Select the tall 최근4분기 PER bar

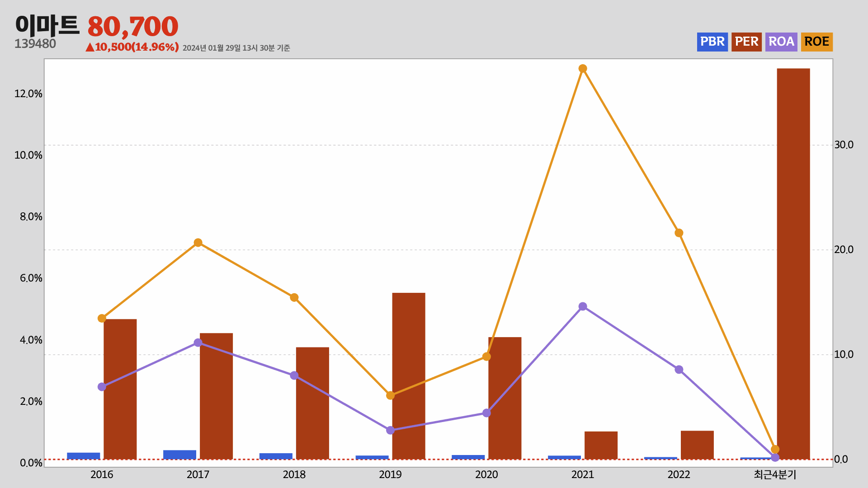pos(793,264)
